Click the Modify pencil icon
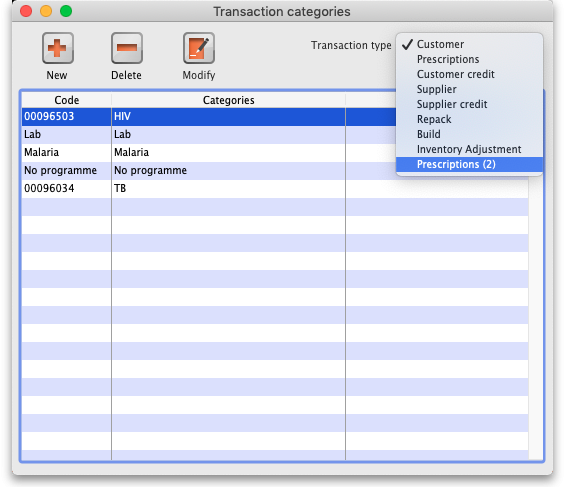The width and height of the screenshot is (565, 487). pyautogui.click(x=199, y=48)
